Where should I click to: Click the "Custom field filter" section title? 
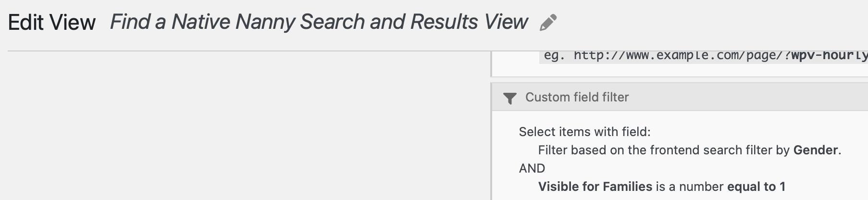click(577, 97)
